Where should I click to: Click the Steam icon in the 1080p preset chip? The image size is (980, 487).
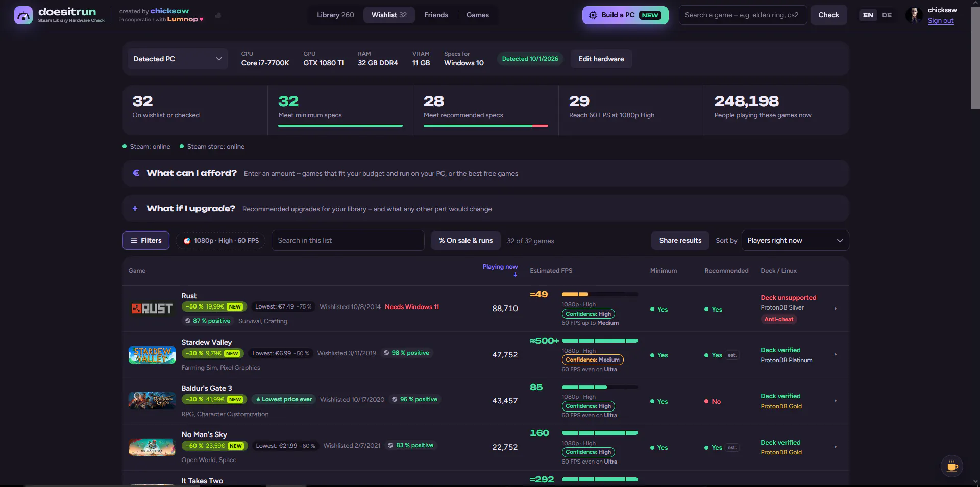click(x=187, y=241)
